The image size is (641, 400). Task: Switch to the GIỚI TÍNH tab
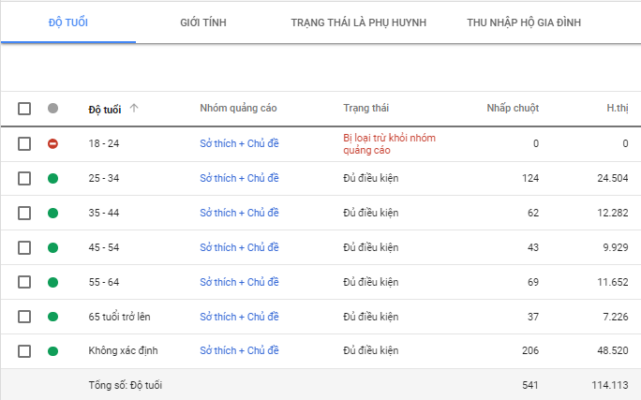tap(203, 22)
